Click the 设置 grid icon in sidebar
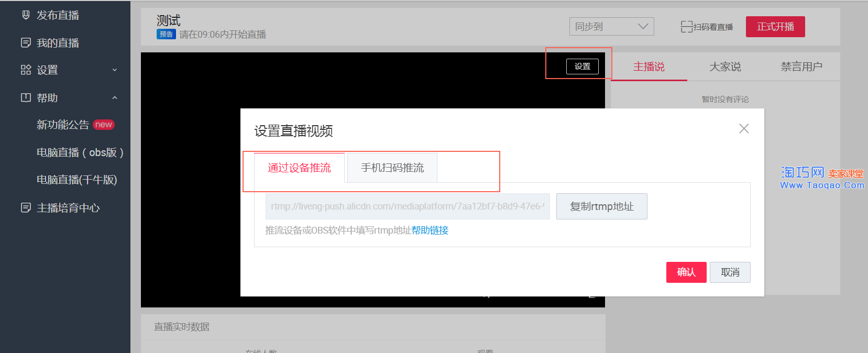Viewport: 868px width, 353px height. coord(26,70)
